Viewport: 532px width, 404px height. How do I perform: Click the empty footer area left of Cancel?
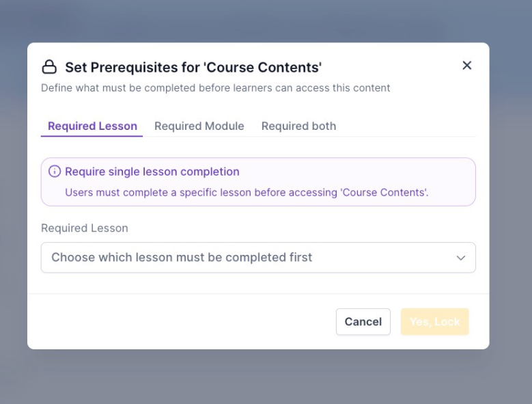point(178,322)
